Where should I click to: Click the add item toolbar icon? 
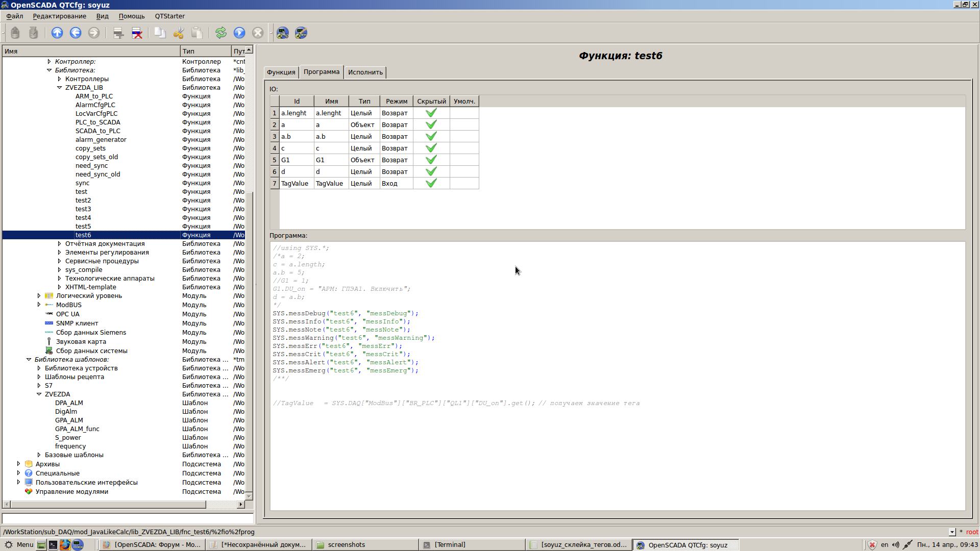118,33
